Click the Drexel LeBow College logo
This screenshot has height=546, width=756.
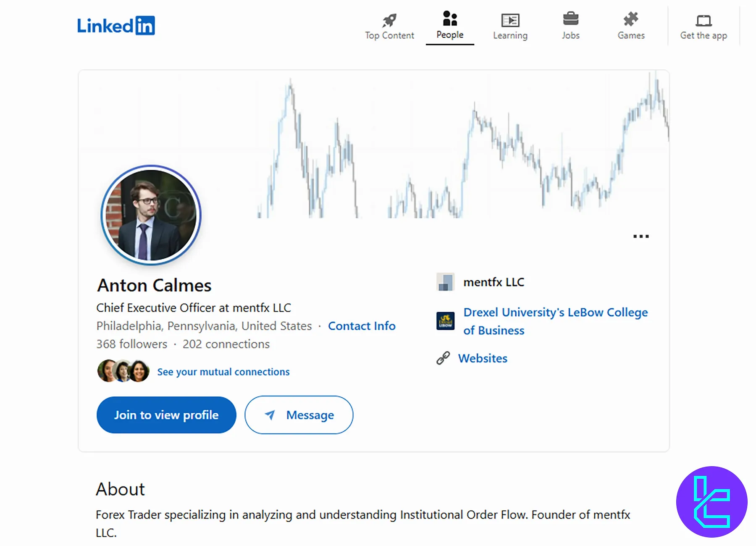pyautogui.click(x=445, y=321)
